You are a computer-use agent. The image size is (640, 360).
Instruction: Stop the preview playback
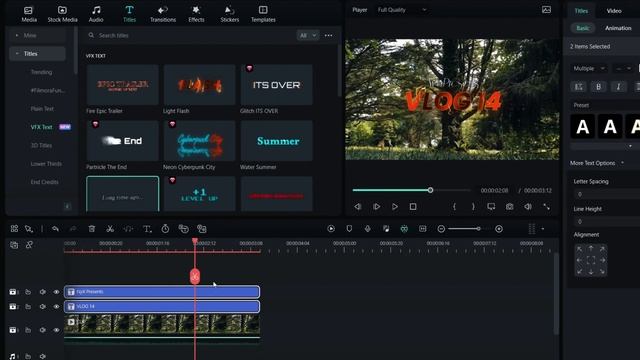point(413,207)
